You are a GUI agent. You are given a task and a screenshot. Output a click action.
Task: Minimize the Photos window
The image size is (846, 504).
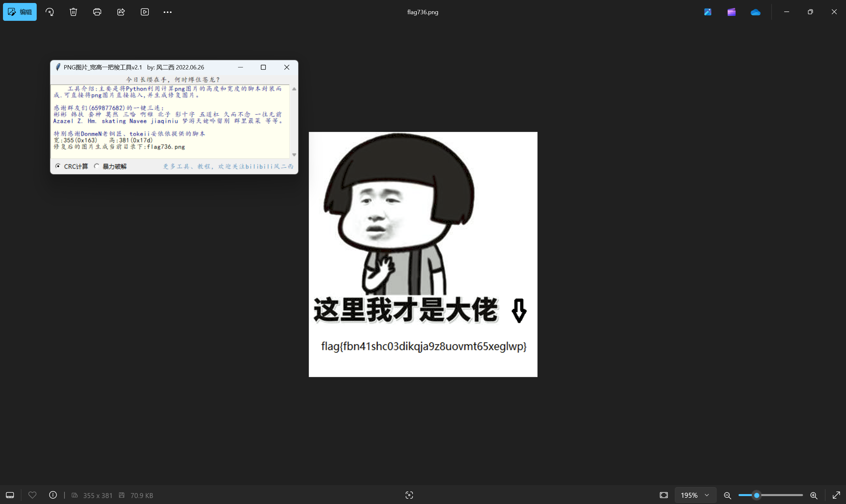(x=786, y=12)
